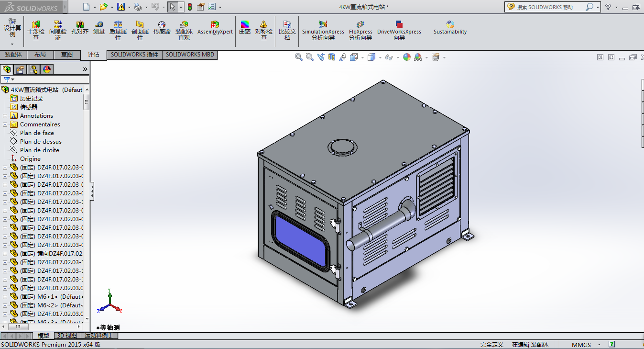Click the 曲率 curvature display icon

(x=245, y=28)
